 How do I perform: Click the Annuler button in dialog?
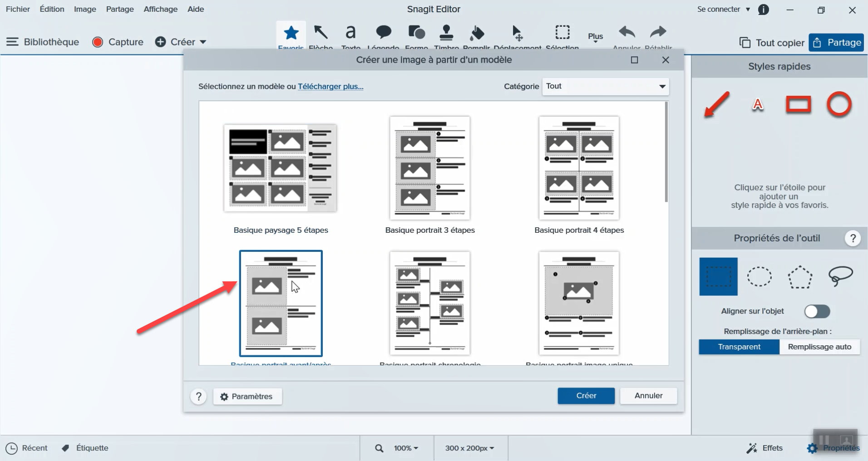pyautogui.click(x=648, y=396)
